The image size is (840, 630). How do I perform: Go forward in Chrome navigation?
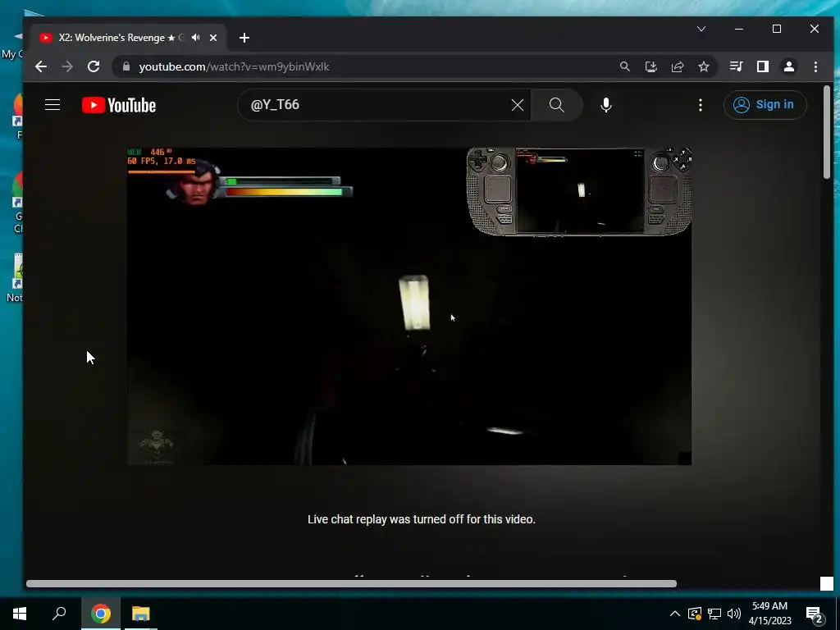(67, 66)
